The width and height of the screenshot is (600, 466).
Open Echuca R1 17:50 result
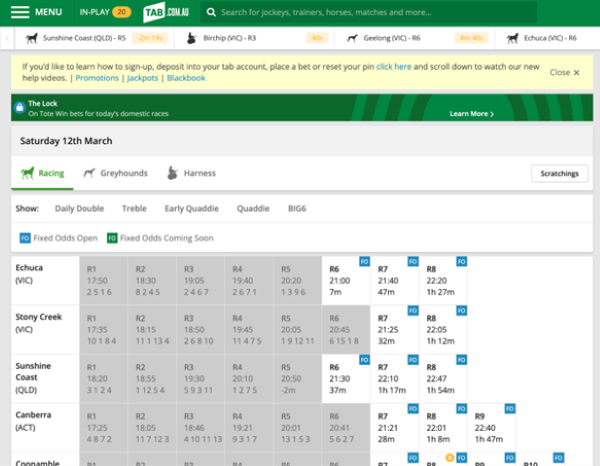103,280
